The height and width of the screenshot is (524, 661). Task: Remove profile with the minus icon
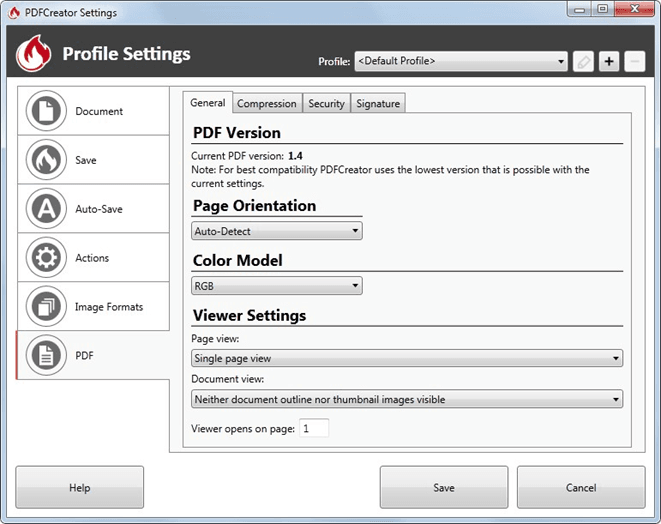pos(634,62)
